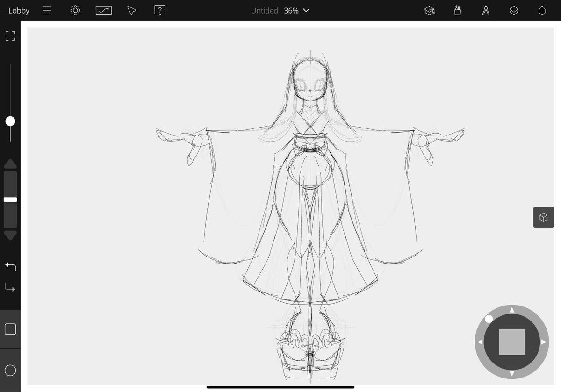Toggle the square shape tool
Viewport: 561px width, 392px height.
point(10,329)
